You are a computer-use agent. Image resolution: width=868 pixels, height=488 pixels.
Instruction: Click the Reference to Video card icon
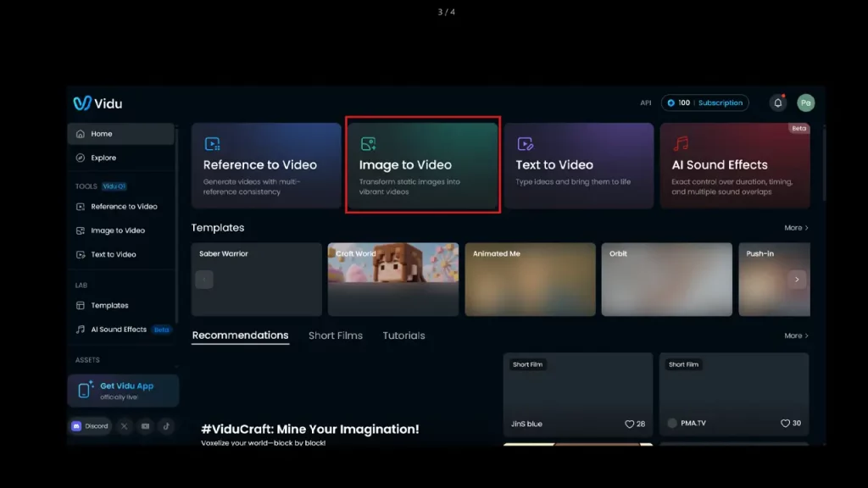click(212, 144)
